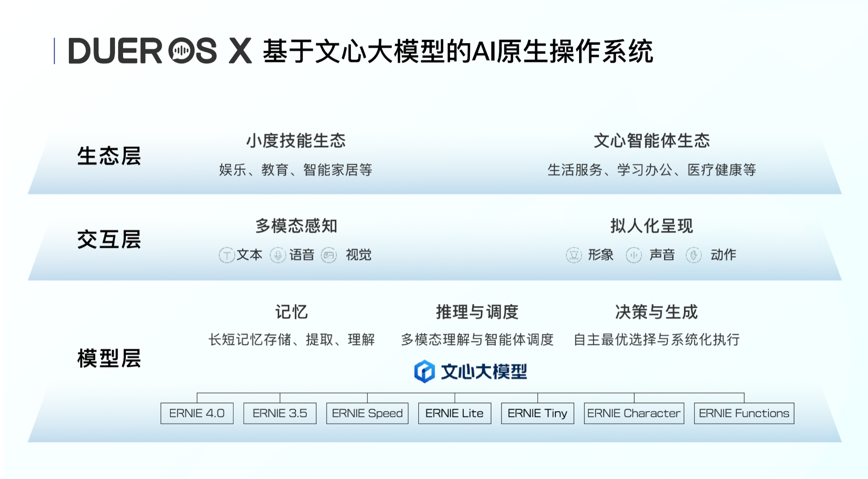Click the 文心大模型 blue wordmark
The image size is (868, 479).
484,372
